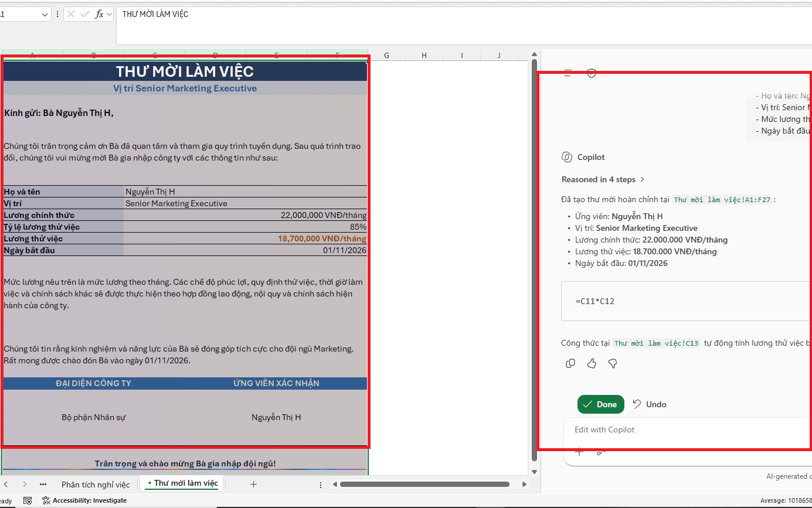Click the tab bar splitter dots handle
The width and height of the screenshot is (812, 508).
pos(321,485)
